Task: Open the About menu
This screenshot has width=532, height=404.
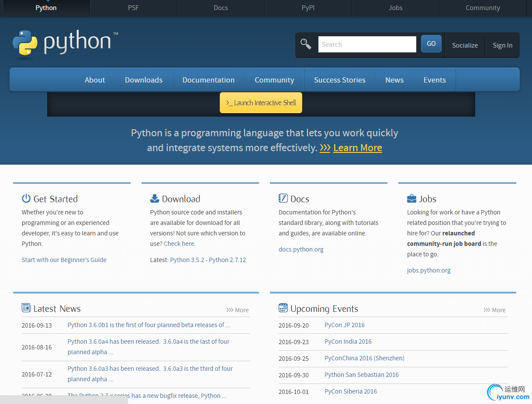Action: point(95,80)
